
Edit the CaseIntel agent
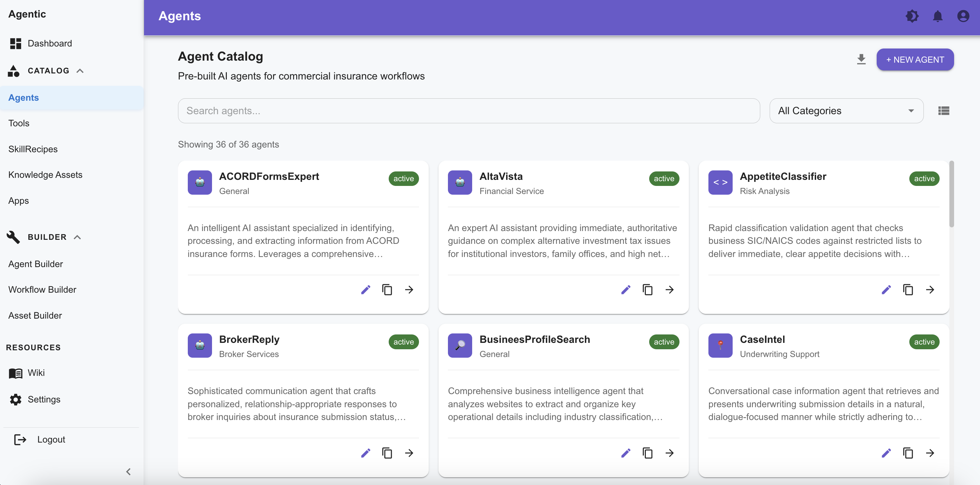[886, 453]
